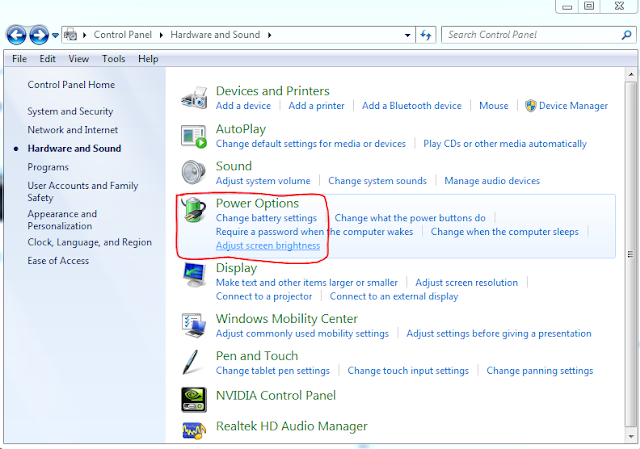The width and height of the screenshot is (640, 449).
Task: Open Mouse settings link
Action: [x=493, y=106]
